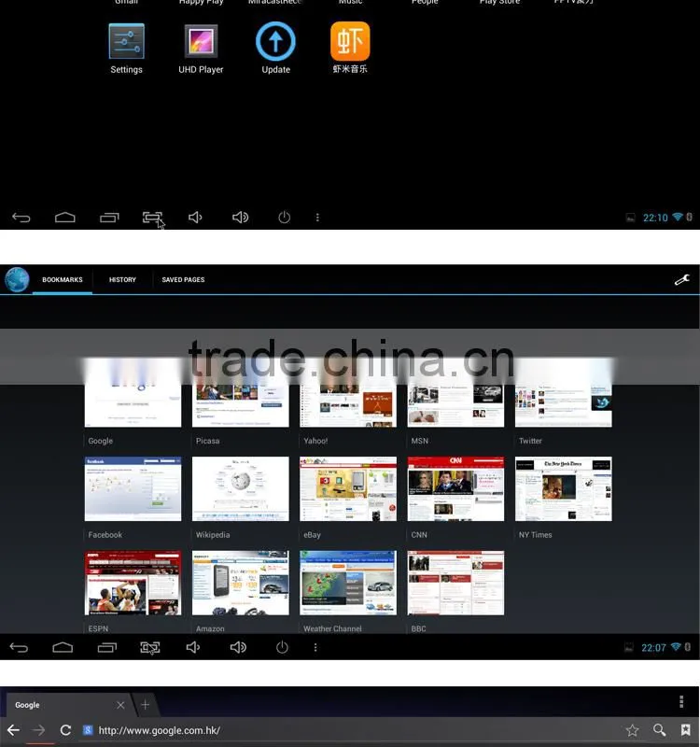Open the bookmarks ribbon icon in browser toolbar

point(685,730)
